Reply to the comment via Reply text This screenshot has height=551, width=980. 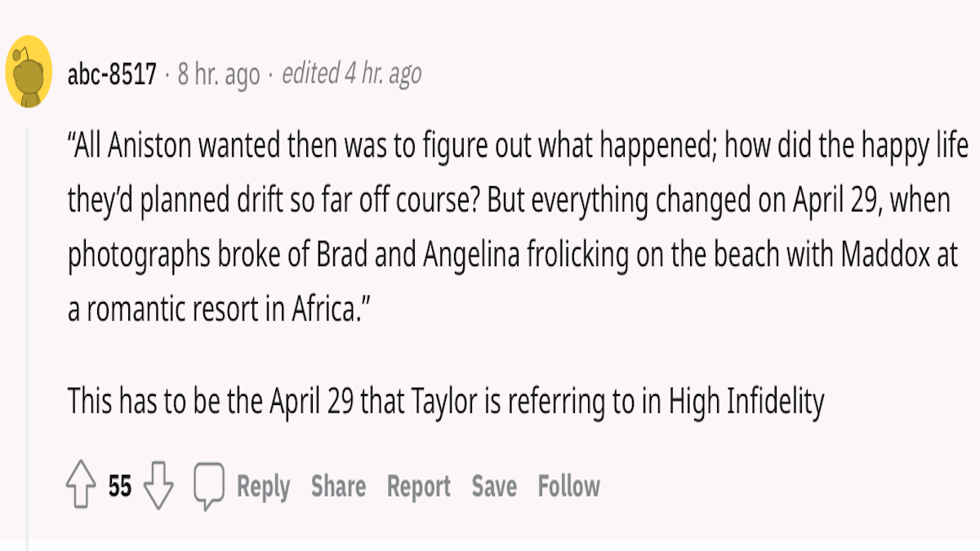263,487
